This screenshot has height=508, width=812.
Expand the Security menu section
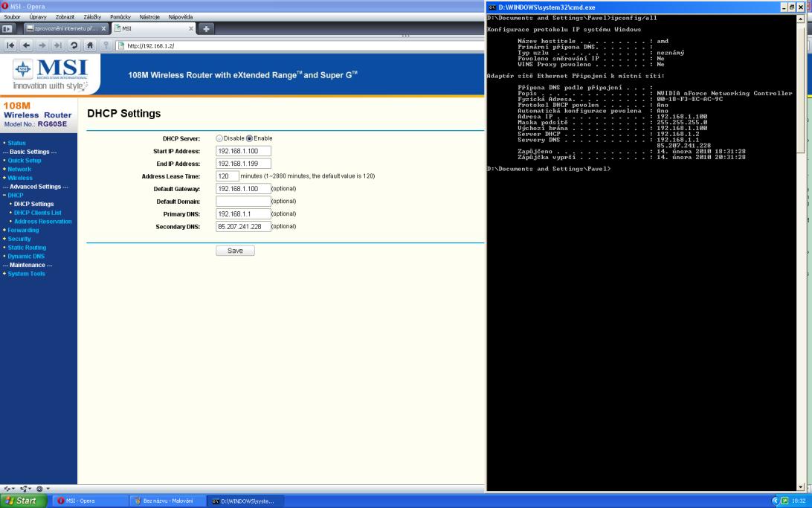[x=19, y=239]
